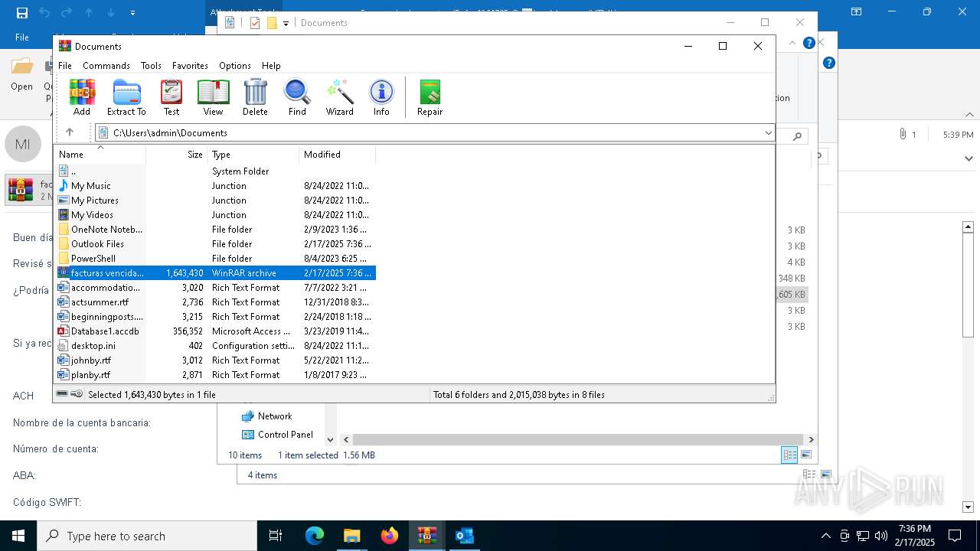Click the Test archive icon
Image resolution: width=980 pixels, height=551 pixels.
[x=171, y=97]
